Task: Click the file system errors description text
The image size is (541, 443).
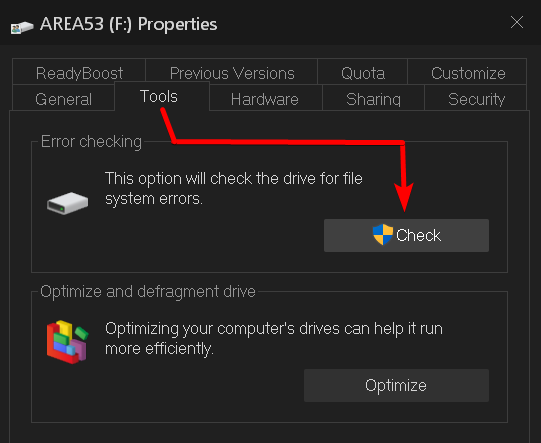Action: click(x=234, y=188)
